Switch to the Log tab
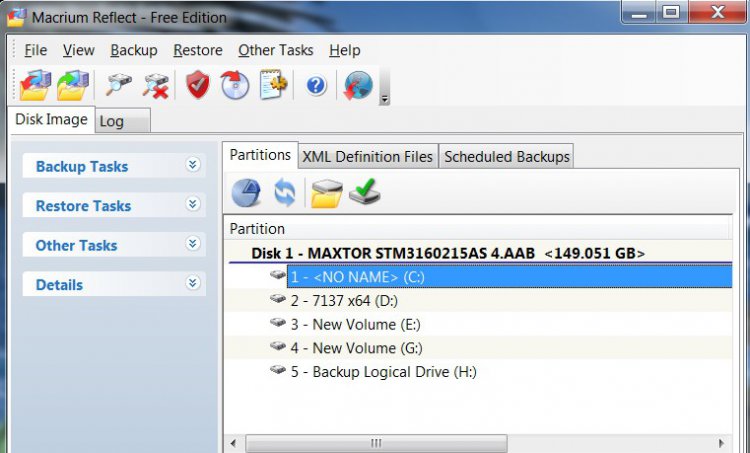The width and height of the screenshot is (750, 453). click(122, 121)
